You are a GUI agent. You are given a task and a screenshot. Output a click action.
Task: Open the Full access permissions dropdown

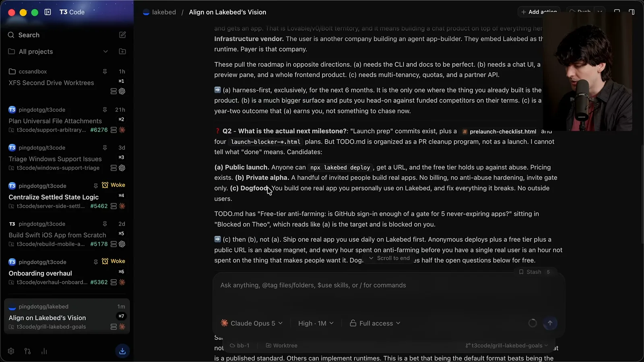[x=375, y=323]
